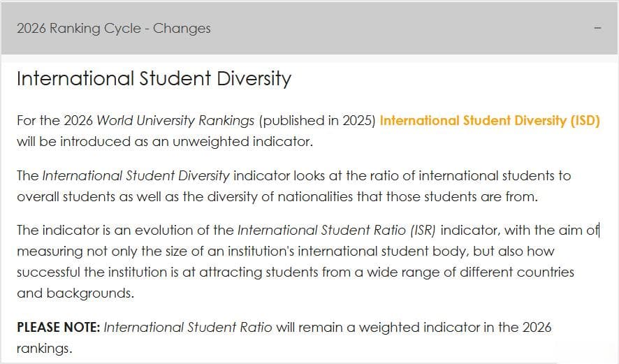This screenshot has height=364, width=619.
Task: Click the '2026 Ranking Cycle - Changes' header title
Action: click(114, 29)
